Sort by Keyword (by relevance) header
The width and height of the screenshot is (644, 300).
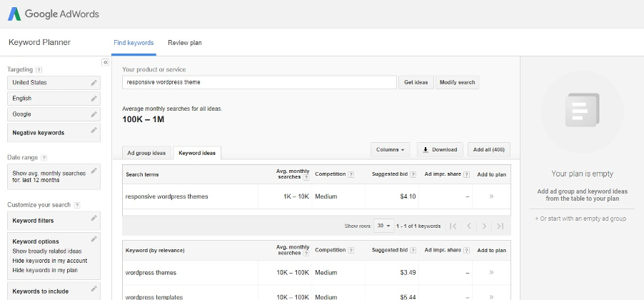(155, 250)
